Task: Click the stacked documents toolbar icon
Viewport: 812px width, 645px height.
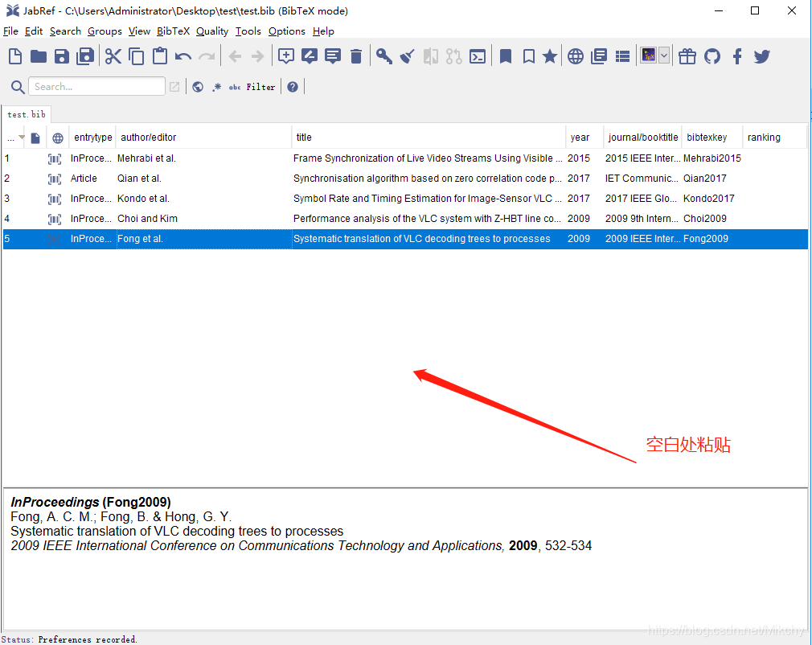Action: [599, 56]
